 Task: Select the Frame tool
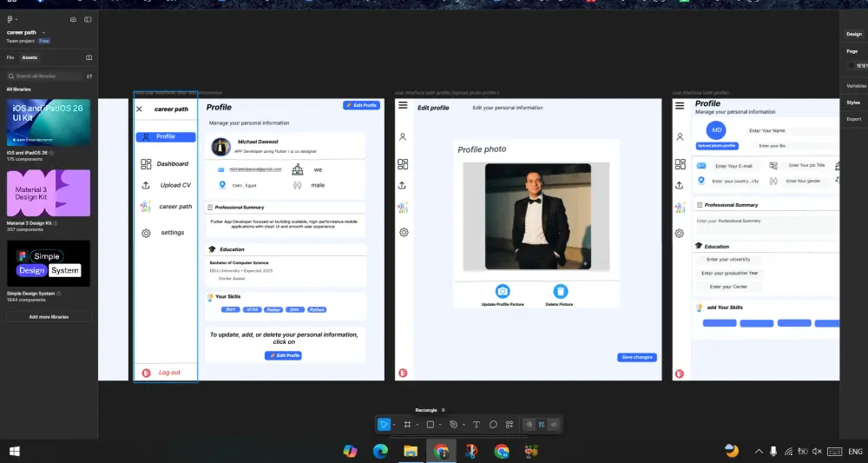pos(407,425)
